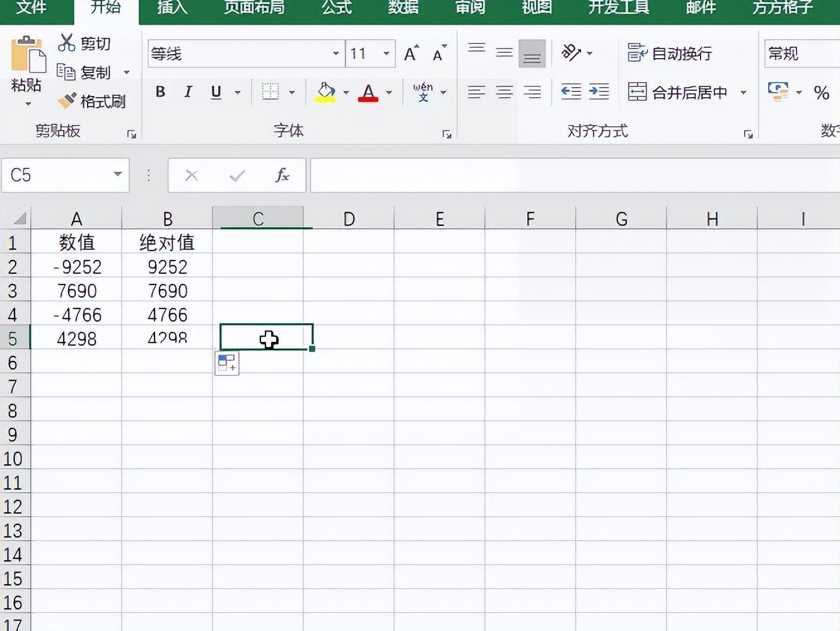Image resolution: width=840 pixels, height=631 pixels.
Task: Open the copy dropdown arrow
Action: tap(126, 73)
